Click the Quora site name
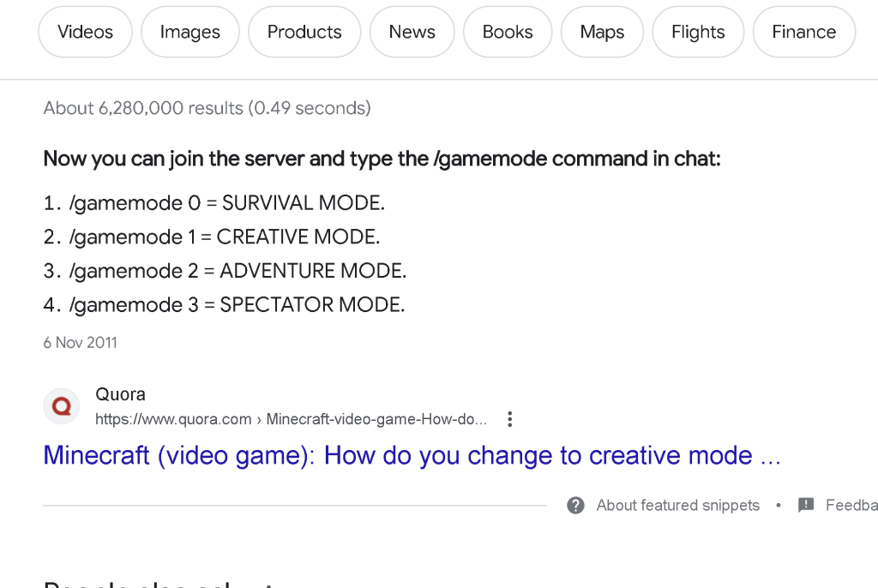This screenshot has height=588, width=878. pyautogui.click(x=120, y=394)
